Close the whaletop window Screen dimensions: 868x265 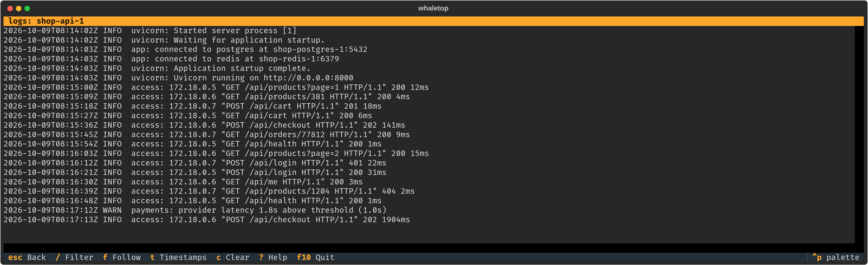pyautogui.click(x=10, y=8)
